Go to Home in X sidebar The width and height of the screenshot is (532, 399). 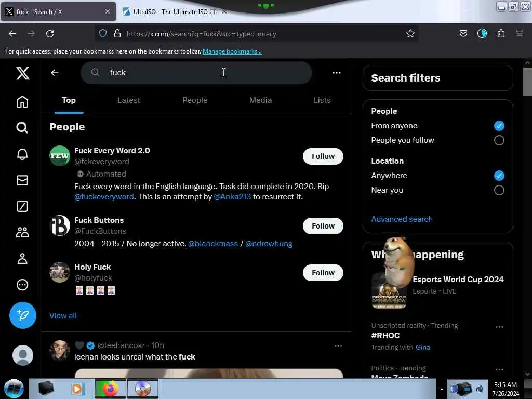pos(22,101)
